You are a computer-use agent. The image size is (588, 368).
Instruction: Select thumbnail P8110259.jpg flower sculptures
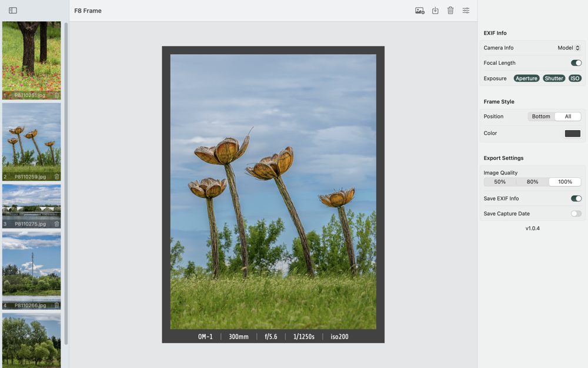click(32, 141)
